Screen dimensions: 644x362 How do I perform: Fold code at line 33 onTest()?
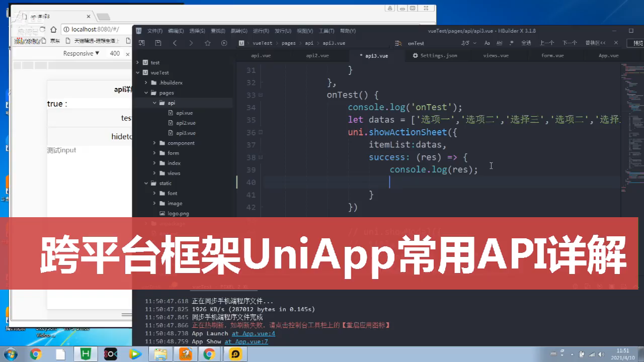(260, 95)
